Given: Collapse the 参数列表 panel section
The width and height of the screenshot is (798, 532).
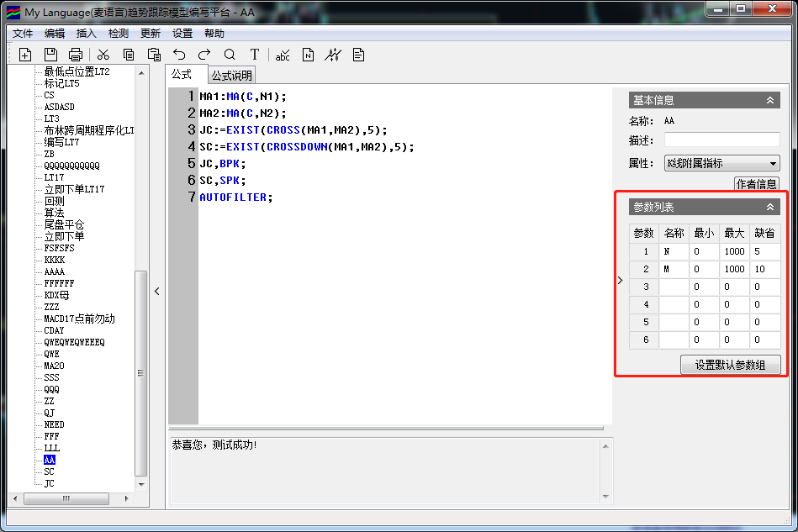Looking at the screenshot, I should pyautogui.click(x=769, y=207).
